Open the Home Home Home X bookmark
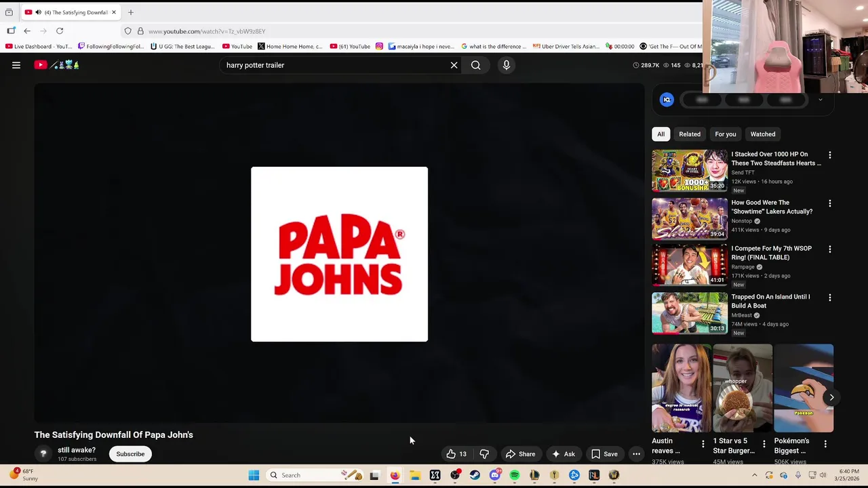The image size is (868, 488). pos(290,47)
